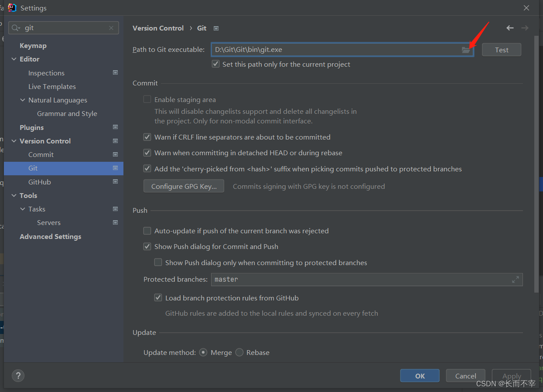Click the browse folder icon in Git path field
The height and width of the screenshot is (392, 543).
[x=466, y=50]
